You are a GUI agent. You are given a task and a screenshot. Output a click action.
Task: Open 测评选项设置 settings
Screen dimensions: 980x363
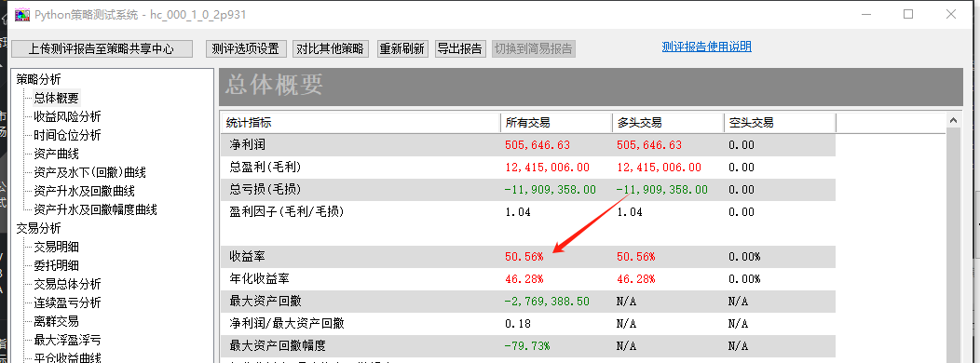(x=246, y=48)
